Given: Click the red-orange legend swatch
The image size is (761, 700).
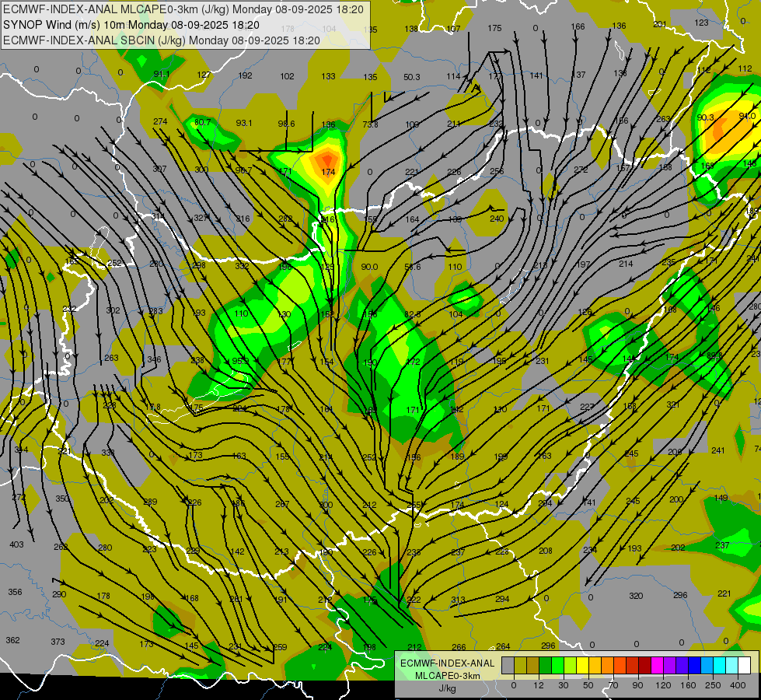Looking at the screenshot, I should pyautogui.click(x=620, y=665).
